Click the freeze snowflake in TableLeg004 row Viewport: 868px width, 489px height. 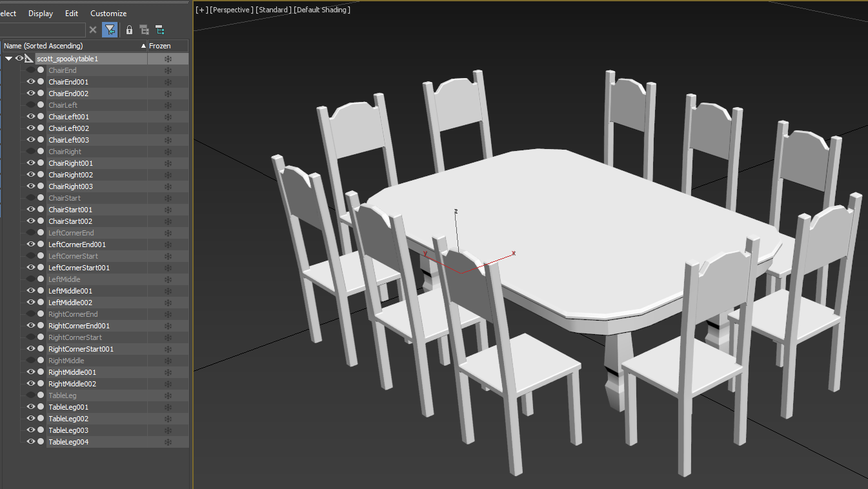pyautogui.click(x=168, y=442)
